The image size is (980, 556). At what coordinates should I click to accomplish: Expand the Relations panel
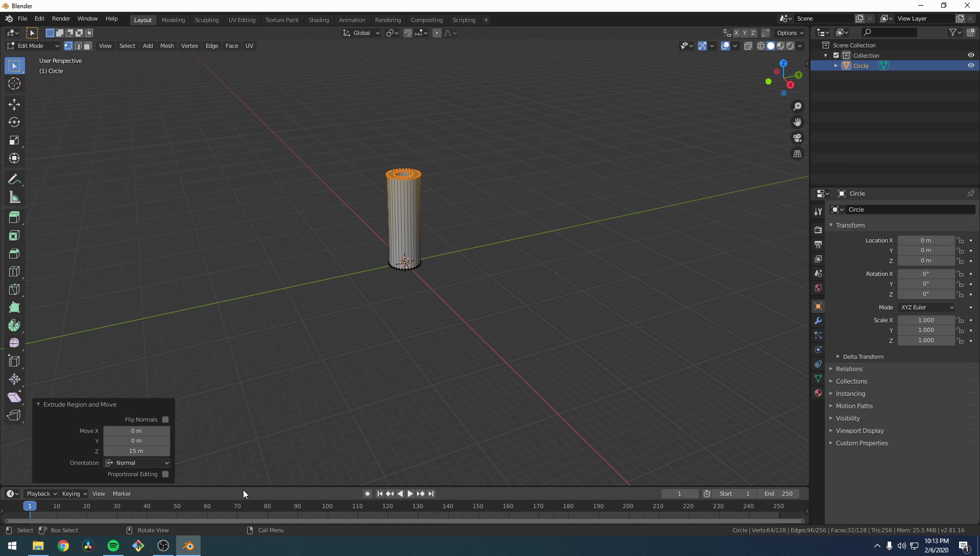pos(849,369)
